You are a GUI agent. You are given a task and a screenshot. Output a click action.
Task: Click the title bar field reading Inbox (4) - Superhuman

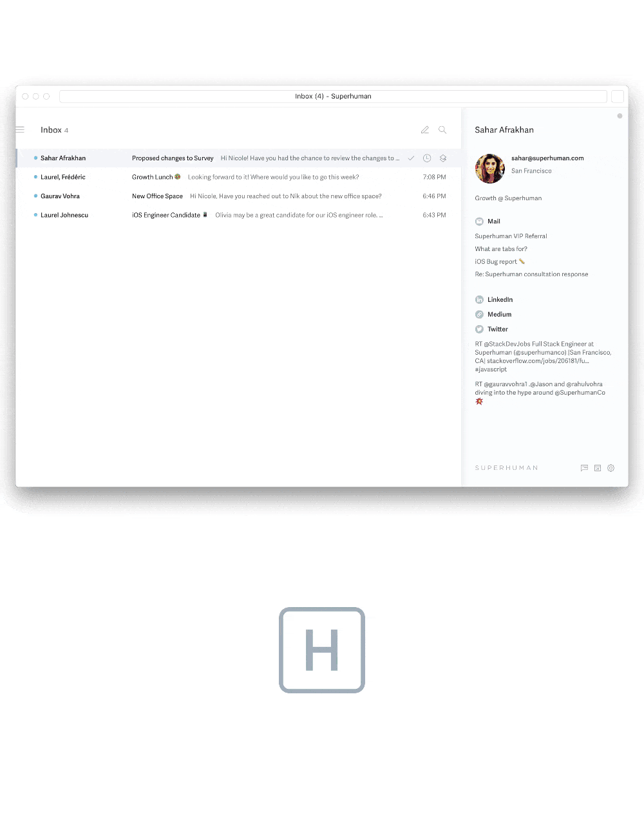333,97
